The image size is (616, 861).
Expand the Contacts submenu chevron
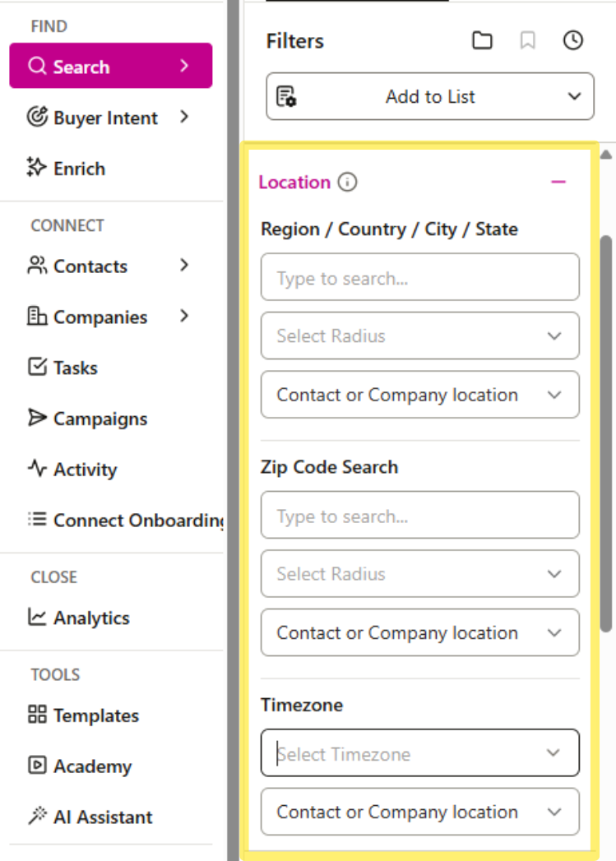point(184,266)
